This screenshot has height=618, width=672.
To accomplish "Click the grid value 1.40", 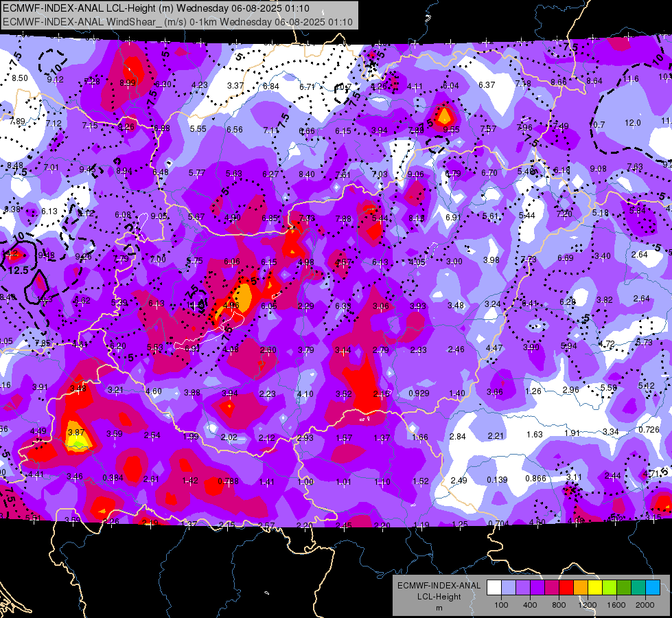I will tap(457, 393).
